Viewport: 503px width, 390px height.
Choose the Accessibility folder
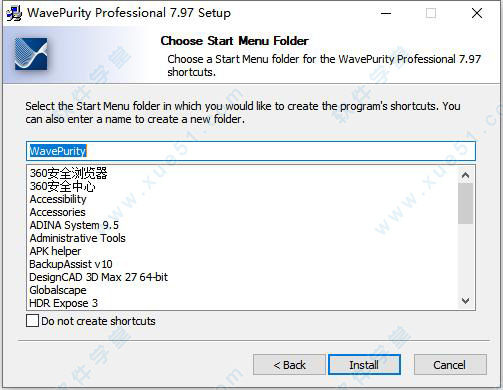pos(58,199)
